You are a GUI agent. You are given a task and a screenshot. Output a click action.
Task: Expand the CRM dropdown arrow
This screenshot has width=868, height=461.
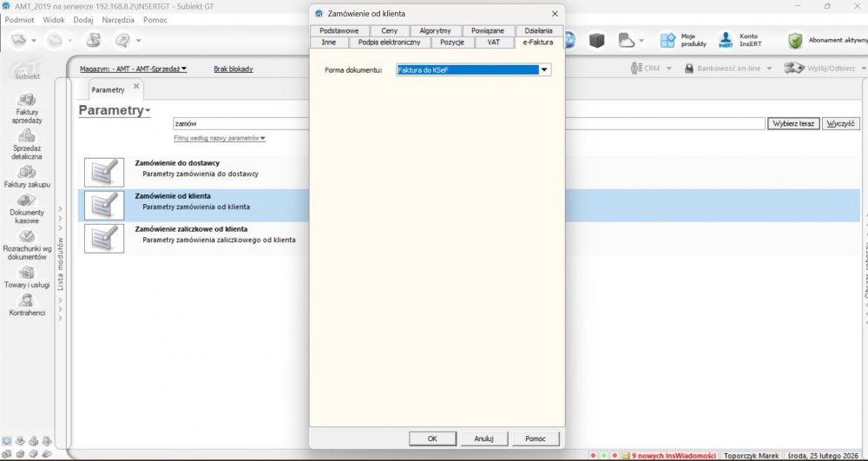[668, 69]
